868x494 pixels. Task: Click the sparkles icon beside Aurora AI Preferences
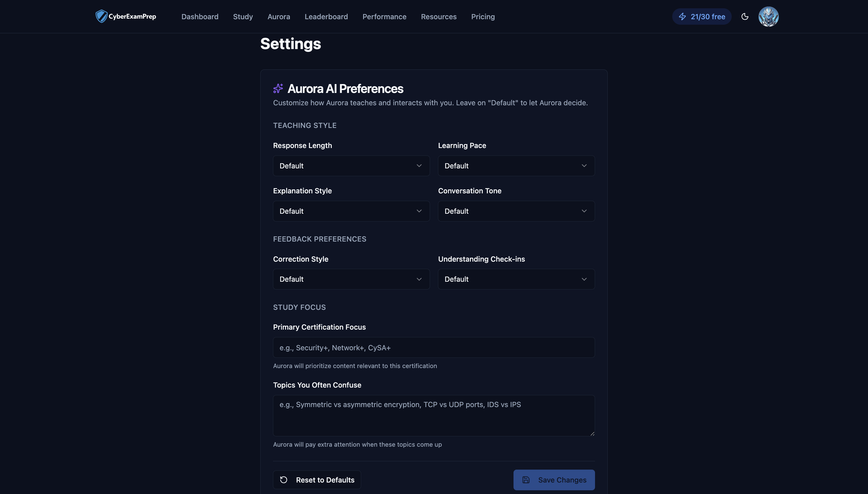(278, 88)
